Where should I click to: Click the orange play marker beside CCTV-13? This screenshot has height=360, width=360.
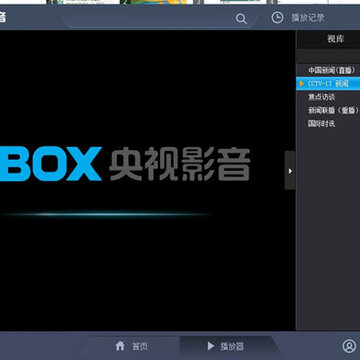point(302,83)
